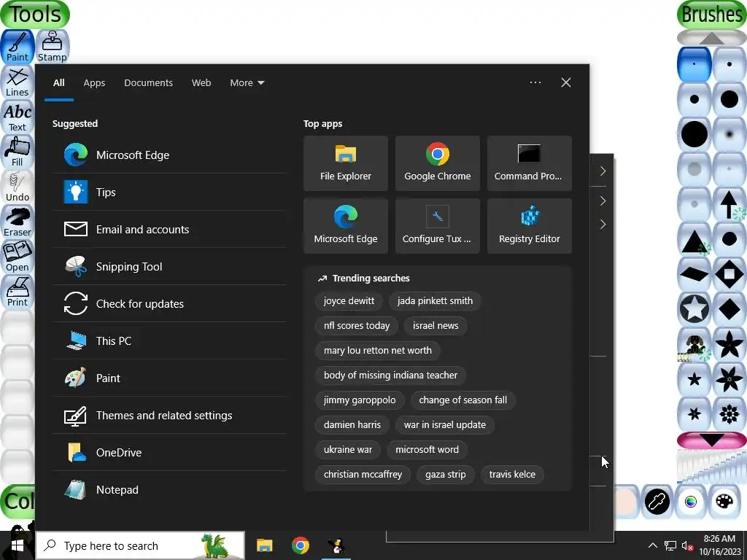This screenshot has height=560, width=747.
Task: Expand the More filter dropdown
Action: [247, 83]
